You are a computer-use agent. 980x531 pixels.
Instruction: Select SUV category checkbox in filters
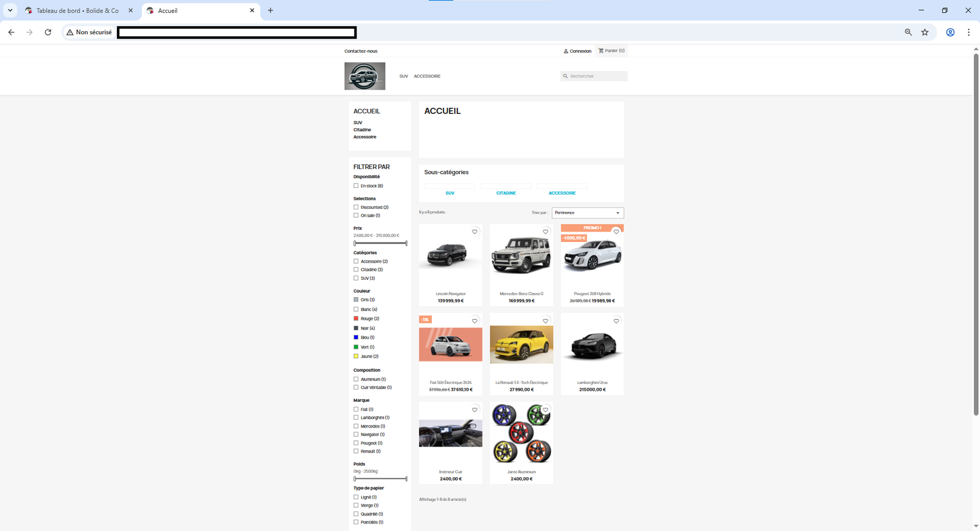point(356,278)
